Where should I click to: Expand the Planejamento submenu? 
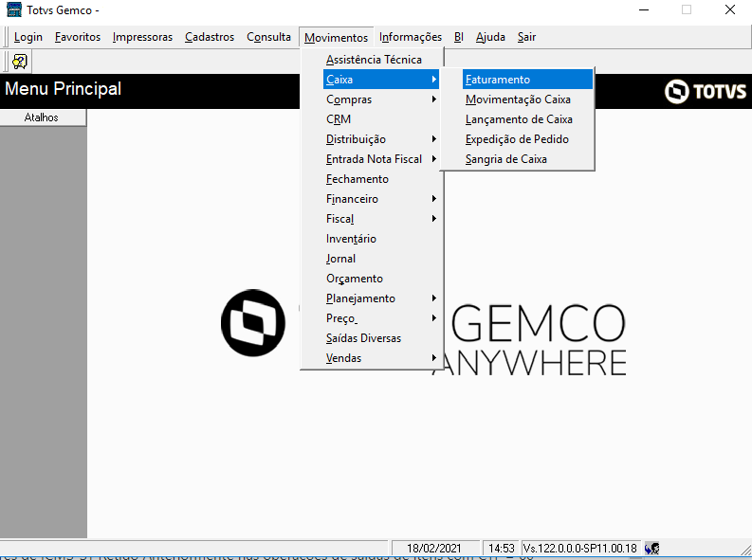381,298
